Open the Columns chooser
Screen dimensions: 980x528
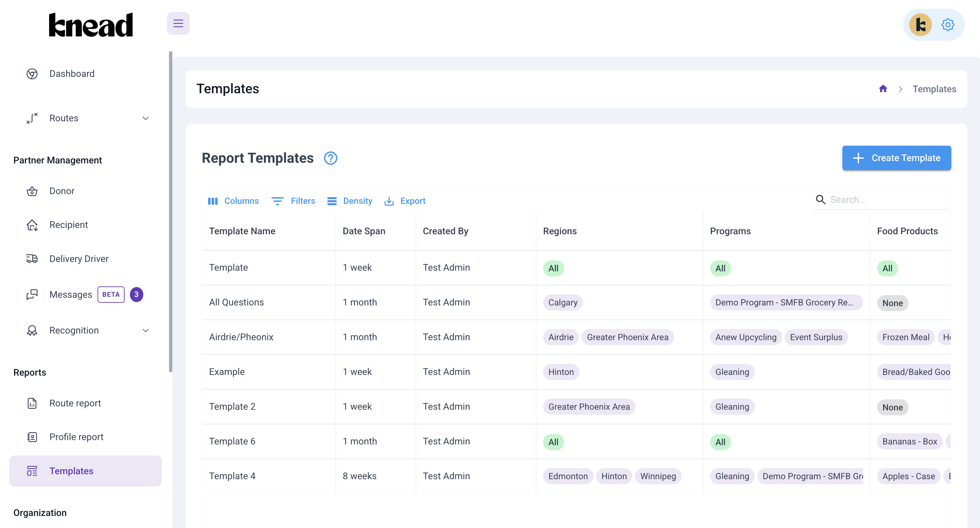(233, 201)
